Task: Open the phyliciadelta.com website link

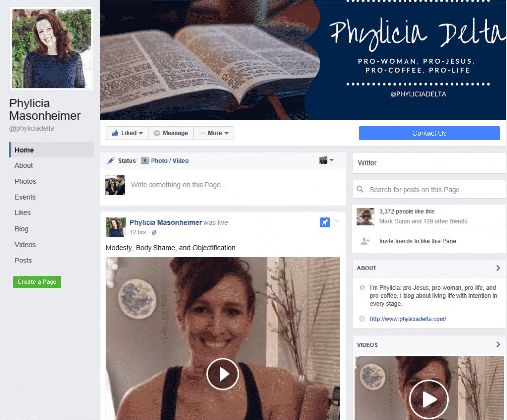Action: [408, 319]
